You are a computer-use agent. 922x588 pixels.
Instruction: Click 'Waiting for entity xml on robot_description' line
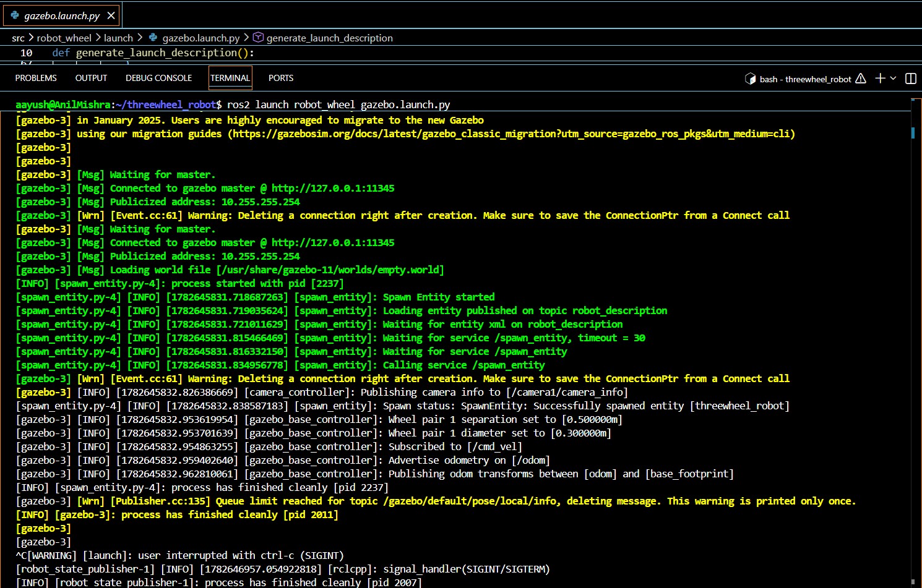tap(503, 324)
